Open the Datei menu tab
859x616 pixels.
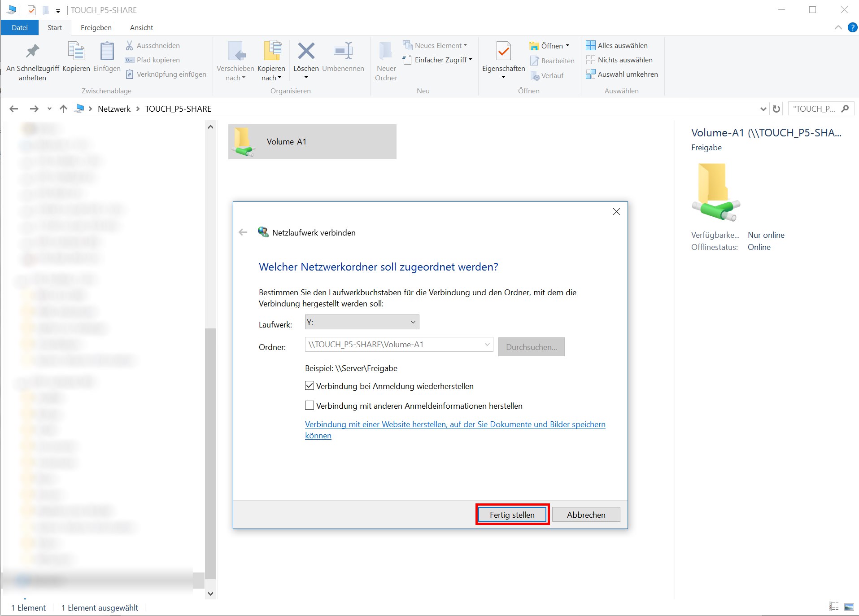point(20,27)
